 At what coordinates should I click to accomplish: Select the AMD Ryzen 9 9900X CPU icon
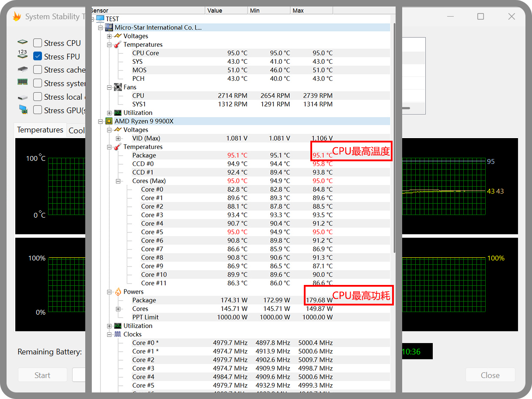(x=109, y=121)
